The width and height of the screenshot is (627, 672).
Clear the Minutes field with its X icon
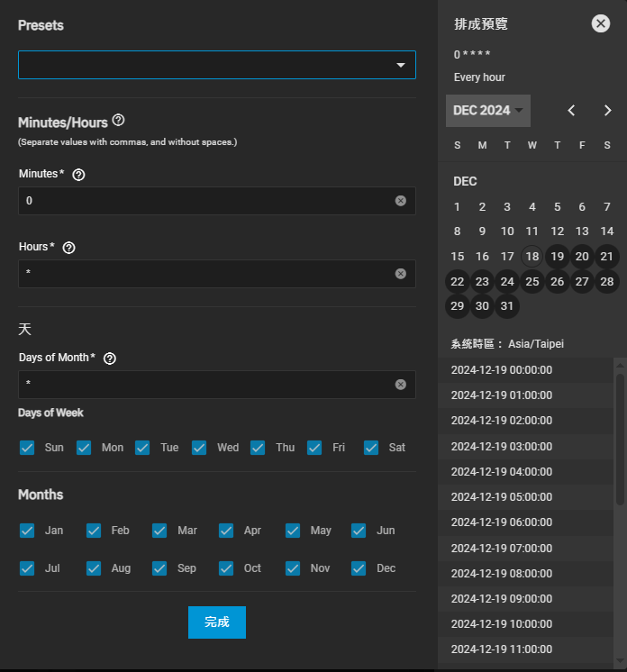coord(400,201)
